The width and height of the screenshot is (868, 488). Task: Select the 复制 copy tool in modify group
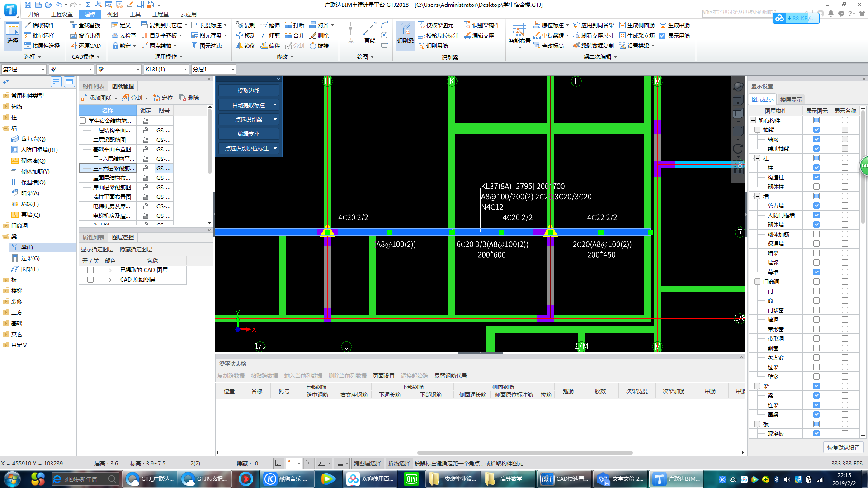245,25
